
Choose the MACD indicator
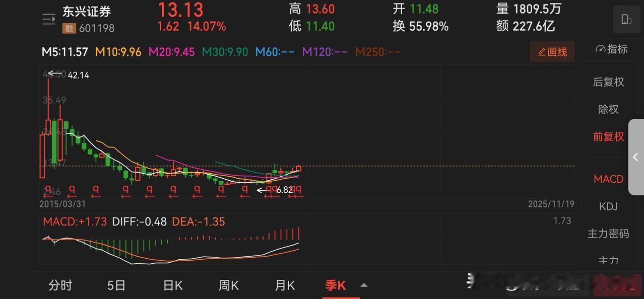coord(608,179)
